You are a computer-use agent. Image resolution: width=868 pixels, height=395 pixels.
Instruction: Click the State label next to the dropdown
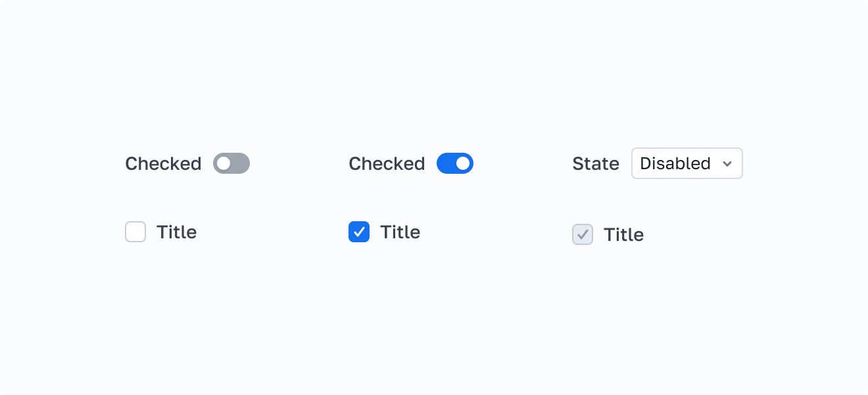pyautogui.click(x=596, y=163)
